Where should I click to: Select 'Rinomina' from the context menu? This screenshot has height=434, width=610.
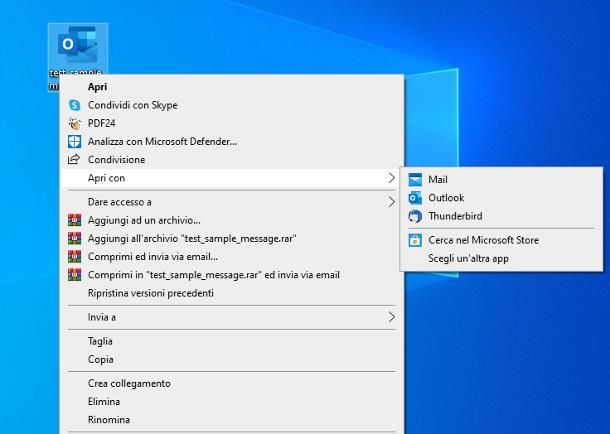tap(108, 419)
